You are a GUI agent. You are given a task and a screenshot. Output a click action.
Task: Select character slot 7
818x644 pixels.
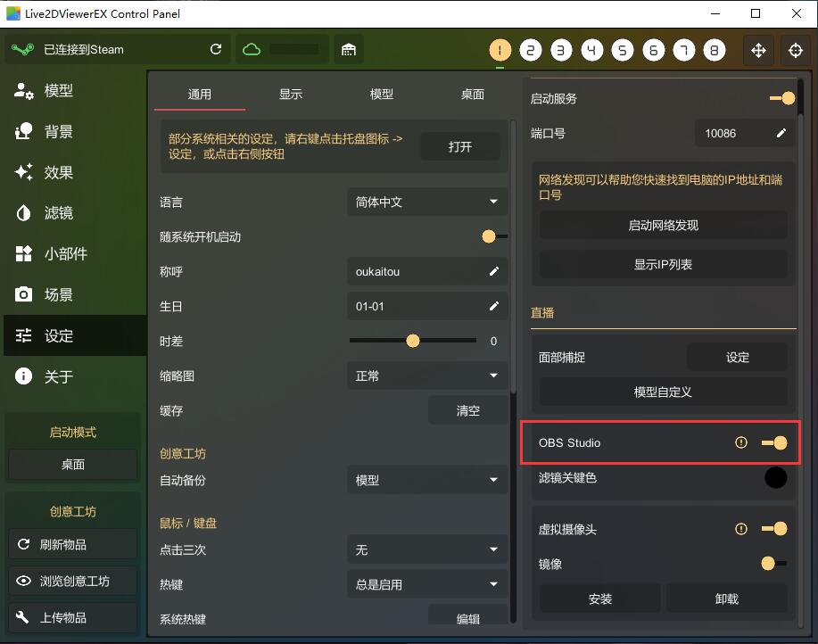(684, 50)
